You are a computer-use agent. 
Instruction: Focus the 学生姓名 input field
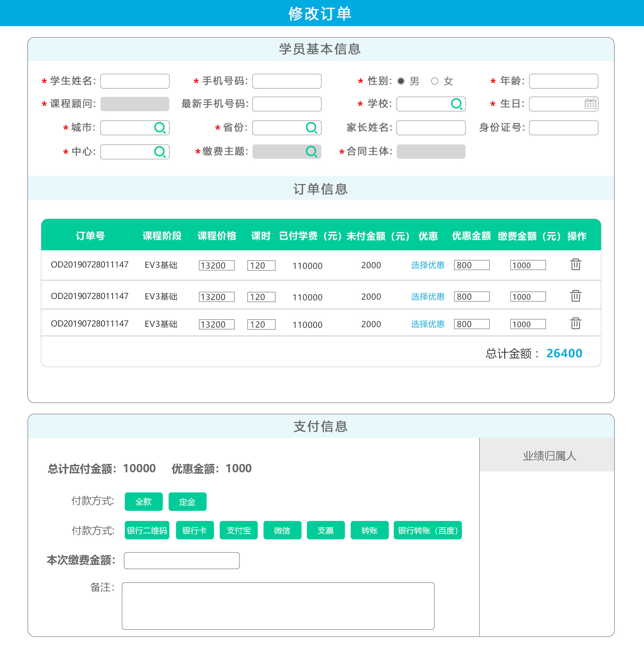pos(135,81)
